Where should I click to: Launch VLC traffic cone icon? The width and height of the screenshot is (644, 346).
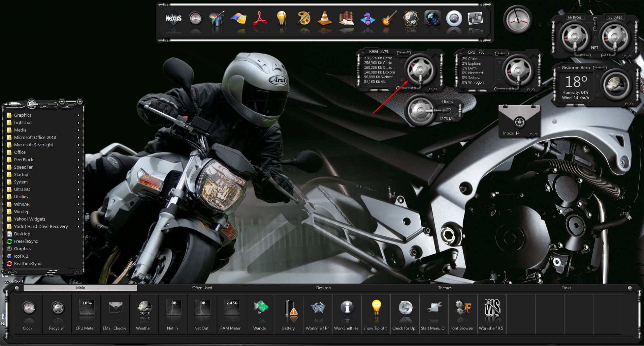click(x=325, y=19)
